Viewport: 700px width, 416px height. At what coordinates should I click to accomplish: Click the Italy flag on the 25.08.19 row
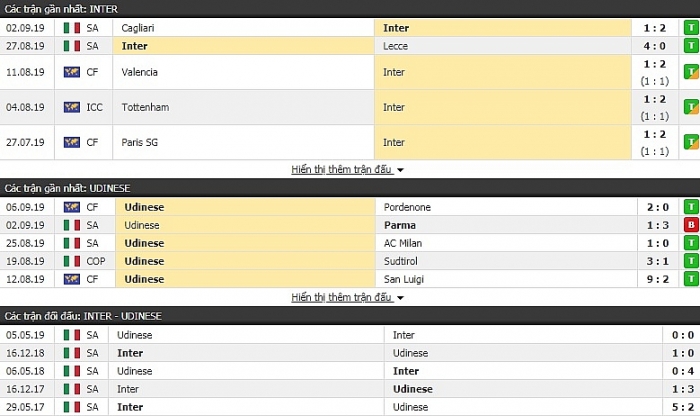tap(71, 243)
